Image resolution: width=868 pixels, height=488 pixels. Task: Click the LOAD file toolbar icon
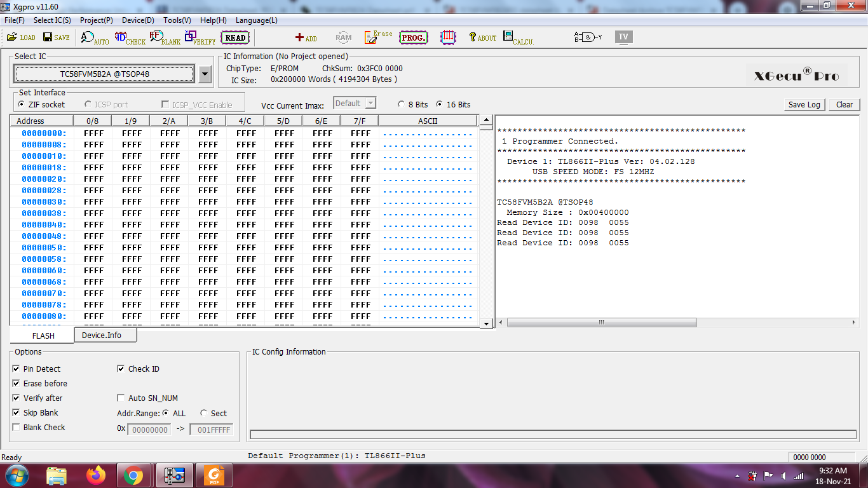(20, 37)
